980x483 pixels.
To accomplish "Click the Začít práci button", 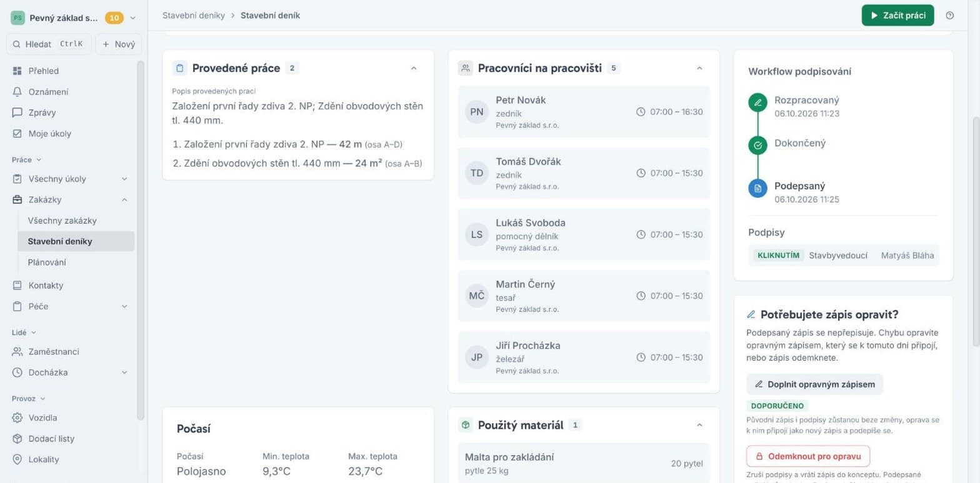I will [x=897, y=16].
